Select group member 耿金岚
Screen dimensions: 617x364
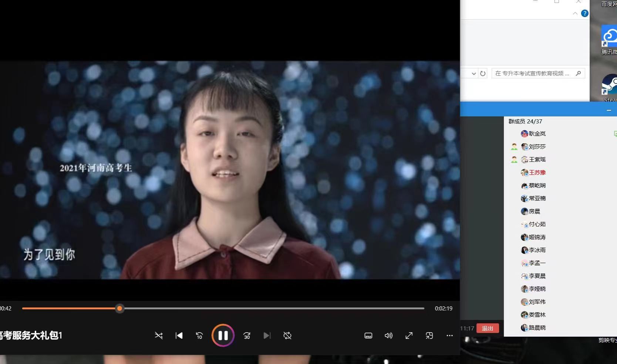coord(537,134)
